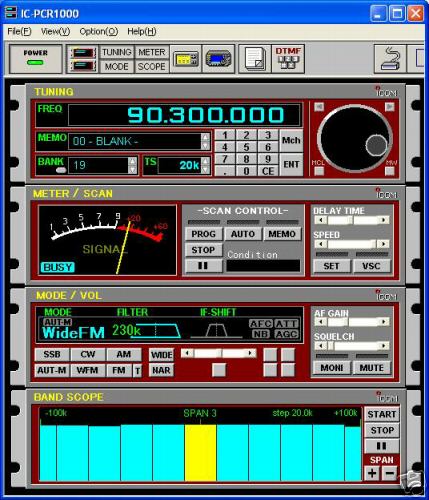
Task: Click keypad digit 1
Action: (x=225, y=135)
